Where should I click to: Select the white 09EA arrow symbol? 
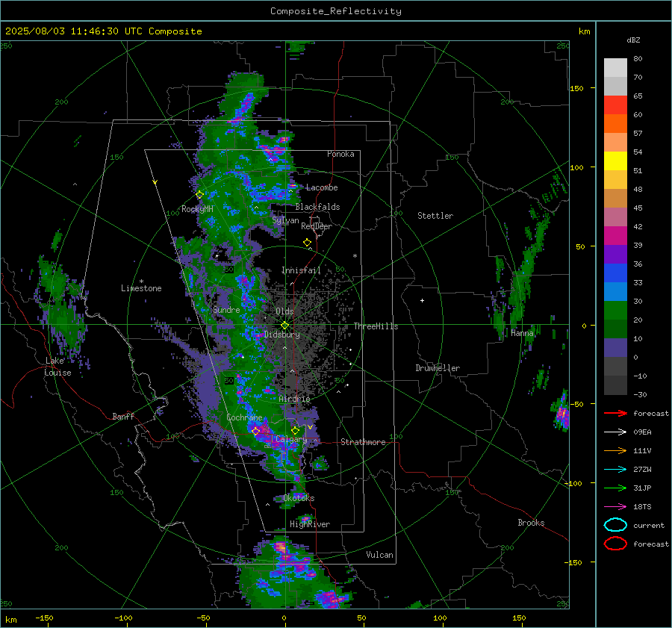[x=615, y=432]
